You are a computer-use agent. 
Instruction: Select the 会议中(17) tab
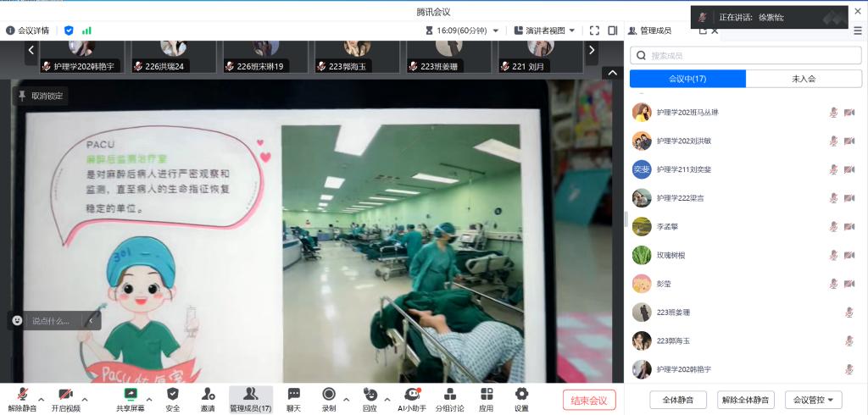(687, 79)
